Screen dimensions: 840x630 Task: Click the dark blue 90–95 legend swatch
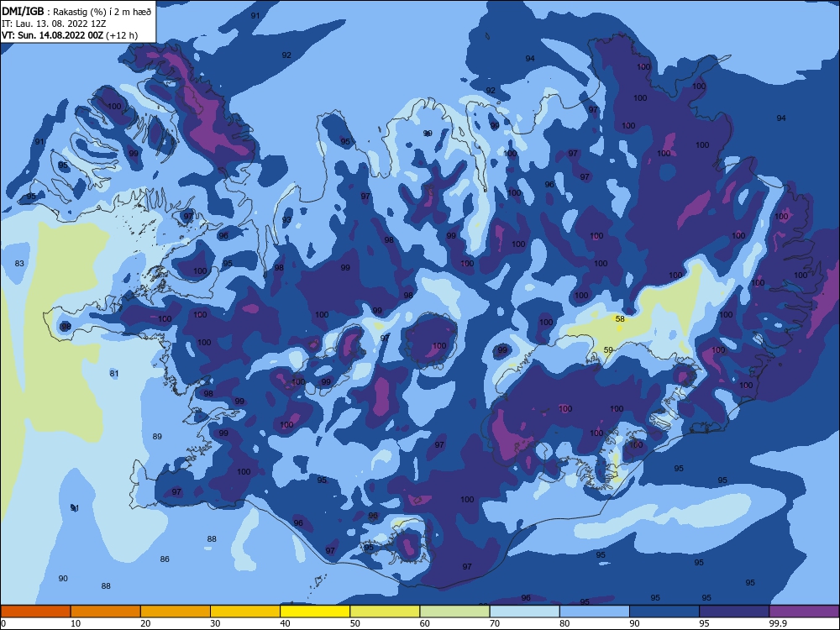click(x=664, y=612)
